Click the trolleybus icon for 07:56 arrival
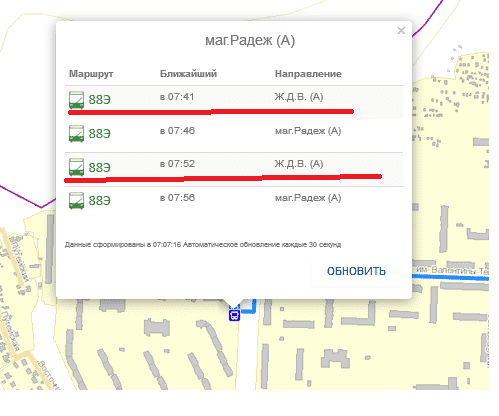 [x=76, y=201]
